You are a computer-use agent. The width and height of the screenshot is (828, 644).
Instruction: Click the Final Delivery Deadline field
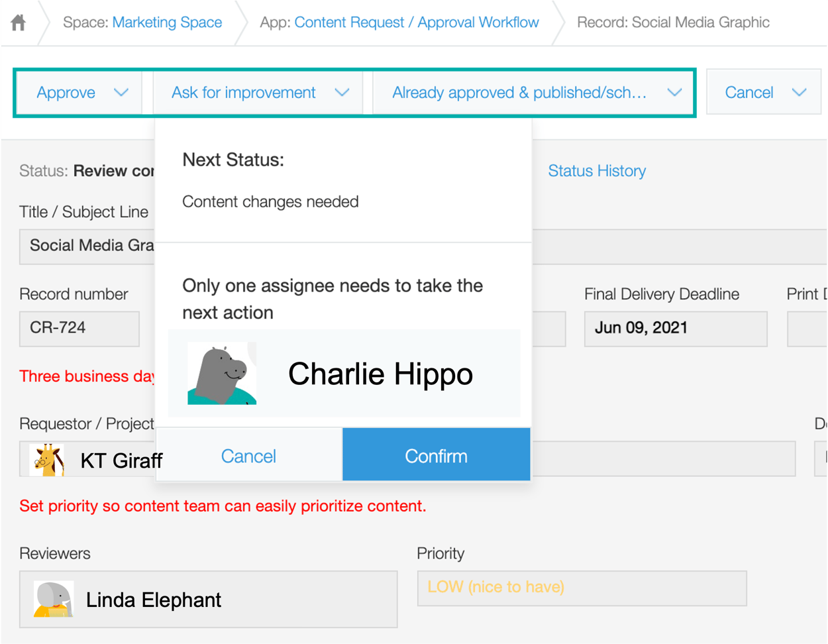click(x=675, y=329)
